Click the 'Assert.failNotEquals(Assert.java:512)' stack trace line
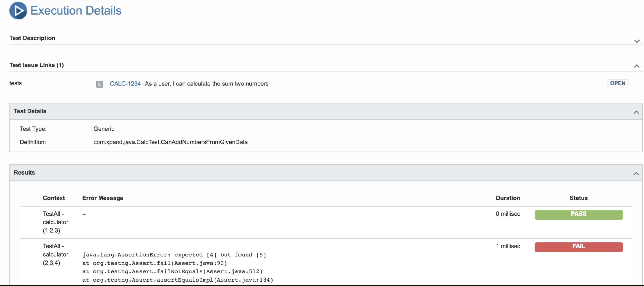This screenshot has height=286, width=644. pyautogui.click(x=172, y=271)
